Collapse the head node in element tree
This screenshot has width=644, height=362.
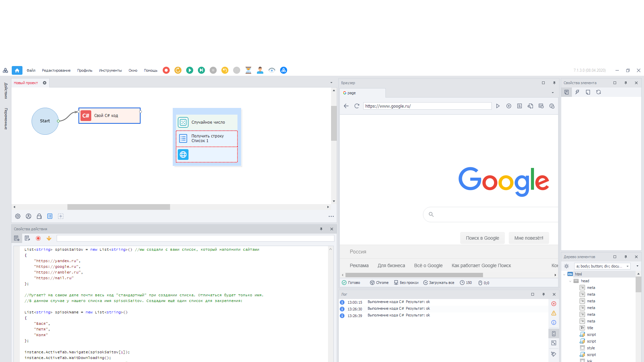[570, 281]
